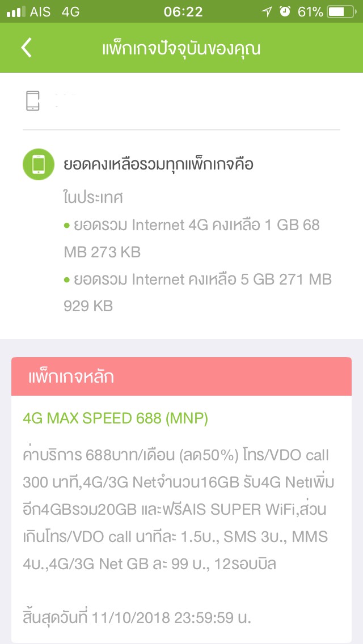Tap the AIS 4G carrier label
Image resolution: width=363 pixels, height=644 pixels.
pos(55,12)
